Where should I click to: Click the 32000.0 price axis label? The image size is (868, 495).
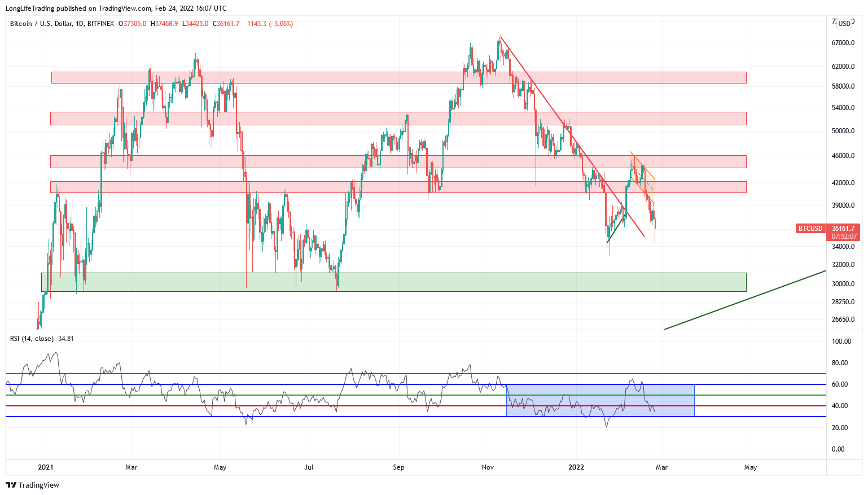click(x=843, y=265)
